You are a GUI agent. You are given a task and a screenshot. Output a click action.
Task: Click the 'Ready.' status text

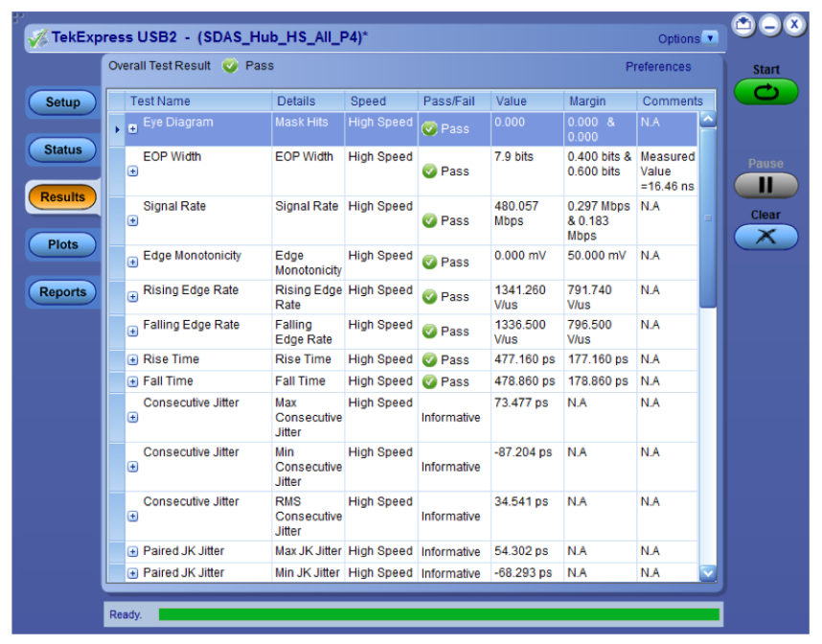(126, 614)
